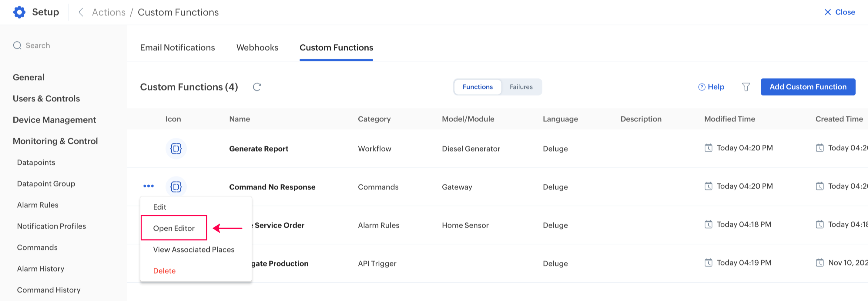Screen dimensions: 868x301
Task: Expand the Users & Controls sidebar section
Action: (46, 98)
